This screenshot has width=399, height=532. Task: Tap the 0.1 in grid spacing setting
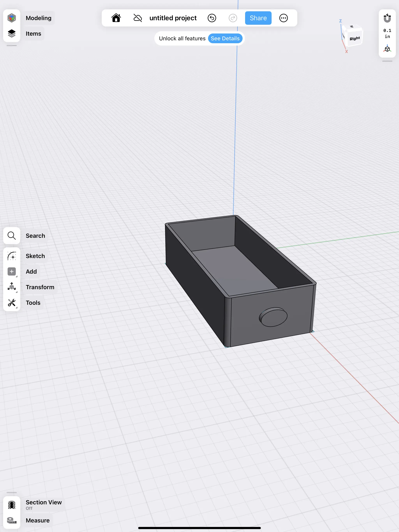tap(387, 33)
